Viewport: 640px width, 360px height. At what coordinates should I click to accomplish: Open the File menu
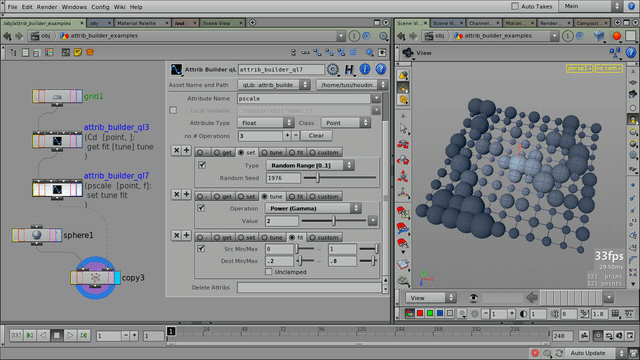[x=13, y=7]
